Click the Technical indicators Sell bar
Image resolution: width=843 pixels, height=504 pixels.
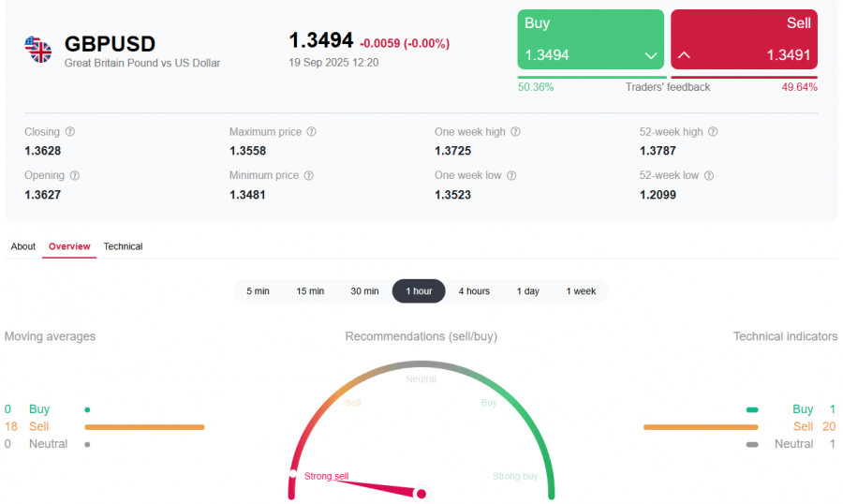[x=701, y=427]
